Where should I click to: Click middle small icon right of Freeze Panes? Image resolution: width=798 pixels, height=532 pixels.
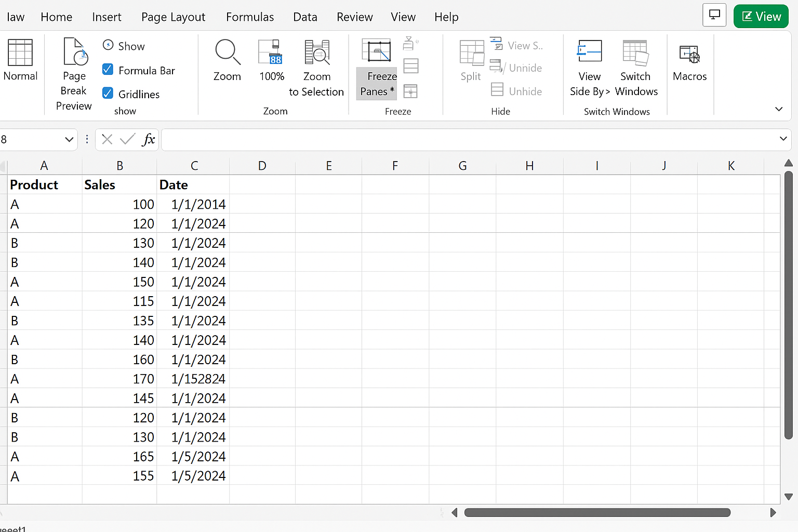pyautogui.click(x=411, y=66)
